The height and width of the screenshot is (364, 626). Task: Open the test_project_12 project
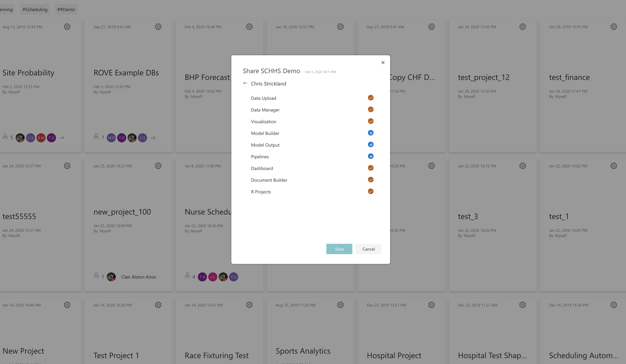pyautogui.click(x=484, y=77)
